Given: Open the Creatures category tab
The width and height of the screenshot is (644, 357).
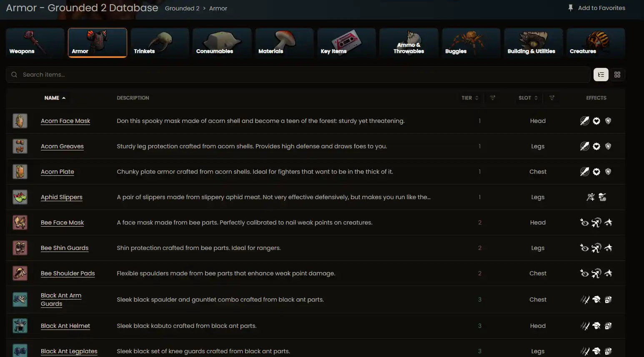Looking at the screenshot, I should pyautogui.click(x=596, y=43).
